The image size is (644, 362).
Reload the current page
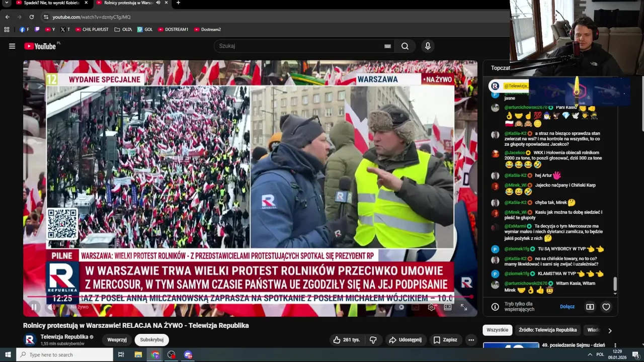click(31, 17)
